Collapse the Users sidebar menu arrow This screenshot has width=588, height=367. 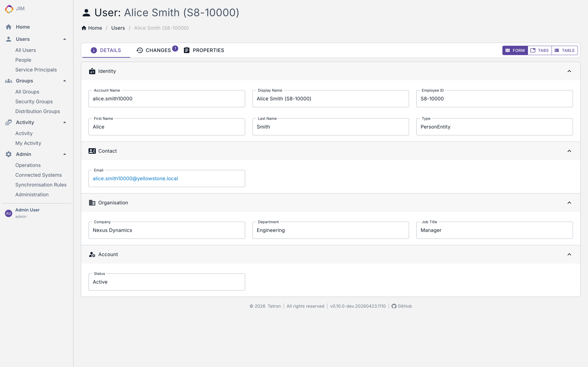click(x=65, y=39)
